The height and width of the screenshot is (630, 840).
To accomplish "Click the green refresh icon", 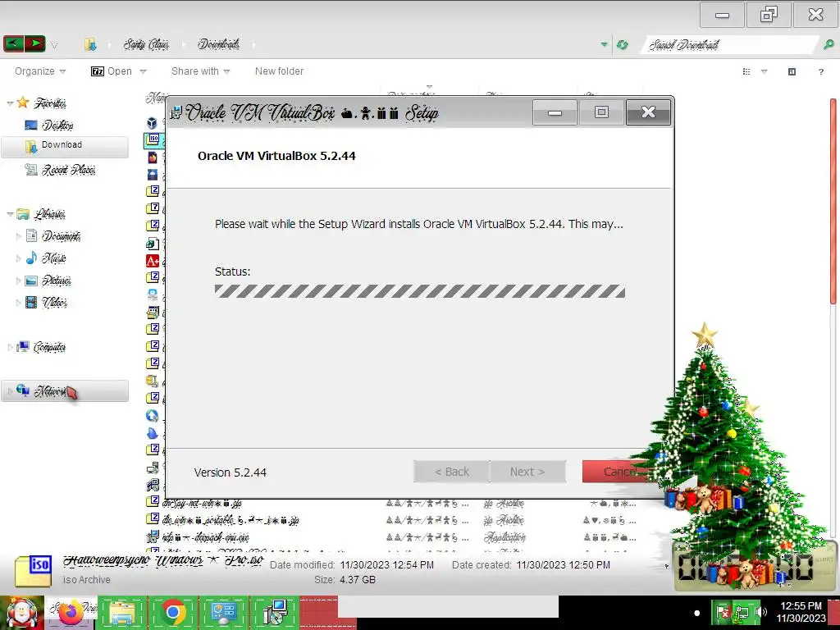I will click(x=622, y=44).
